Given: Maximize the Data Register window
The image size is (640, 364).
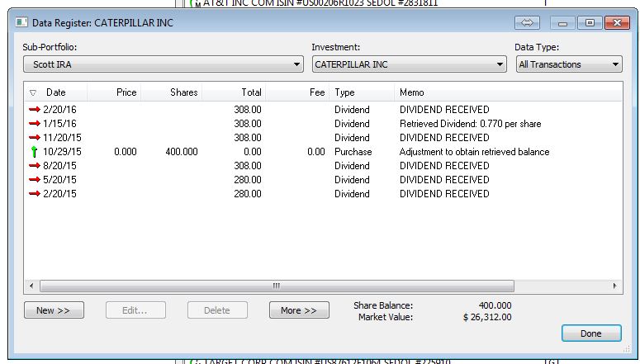Looking at the screenshot, I should 590,23.
